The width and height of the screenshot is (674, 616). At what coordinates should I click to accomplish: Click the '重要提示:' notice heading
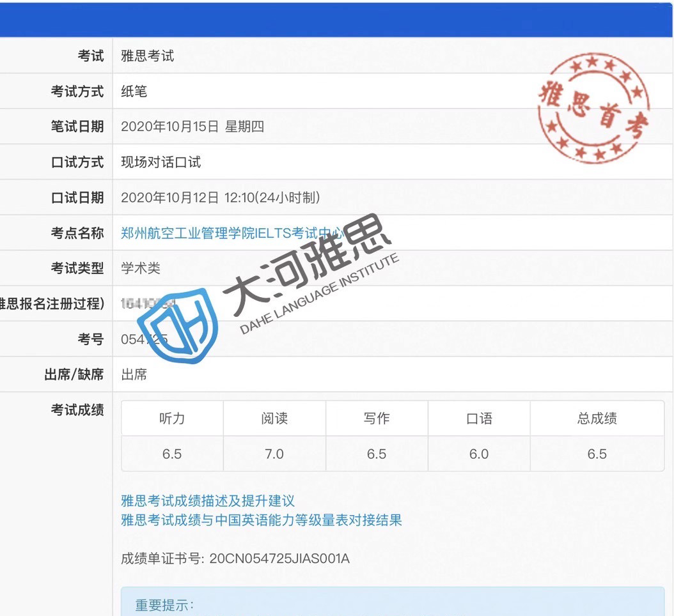(164, 605)
